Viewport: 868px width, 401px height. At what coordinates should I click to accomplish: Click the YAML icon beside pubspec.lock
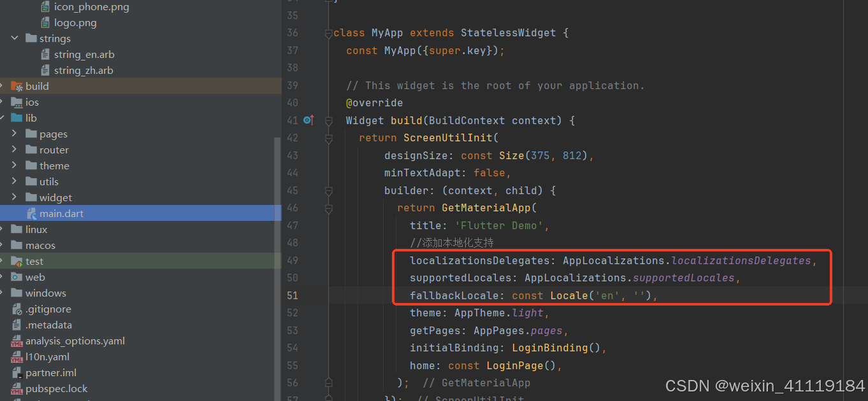pyautogui.click(x=17, y=388)
